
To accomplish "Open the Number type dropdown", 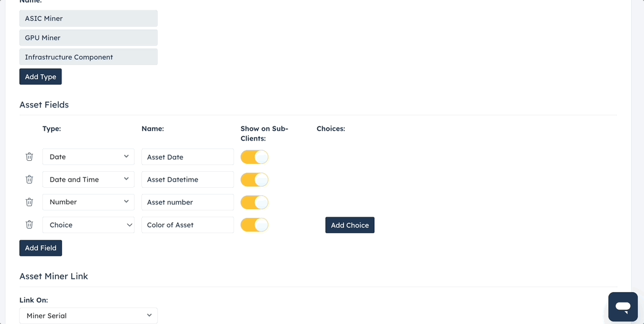I will 88,202.
